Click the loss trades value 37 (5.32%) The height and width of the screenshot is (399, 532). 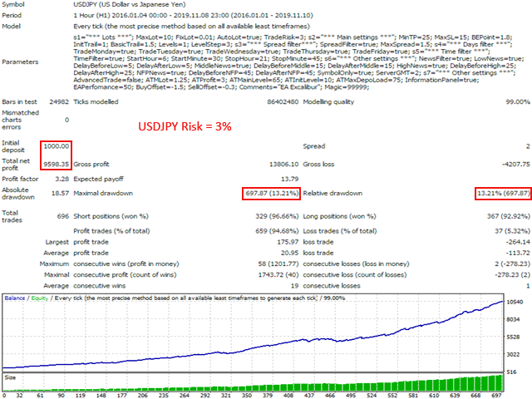[x=512, y=231]
